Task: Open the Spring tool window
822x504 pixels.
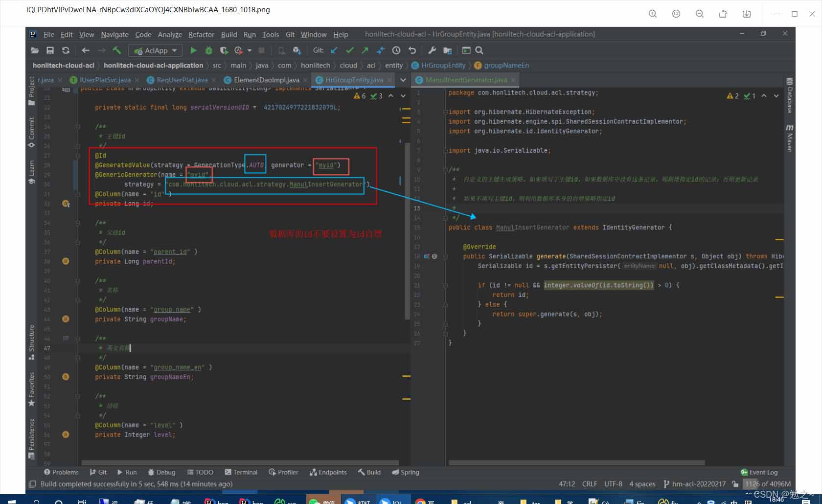Action: [406, 472]
